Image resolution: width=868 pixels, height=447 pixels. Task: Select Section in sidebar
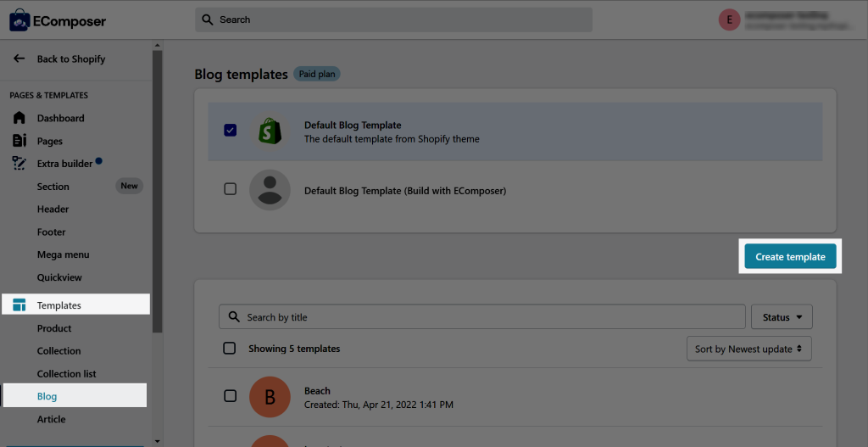point(53,187)
